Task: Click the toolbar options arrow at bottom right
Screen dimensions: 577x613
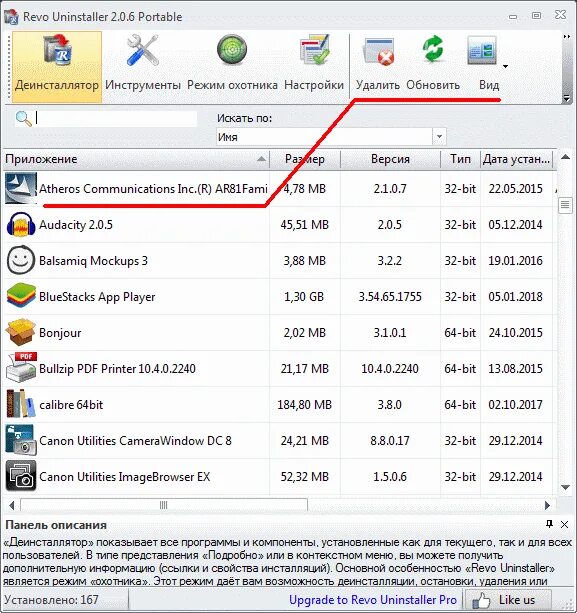Action: [x=566, y=98]
